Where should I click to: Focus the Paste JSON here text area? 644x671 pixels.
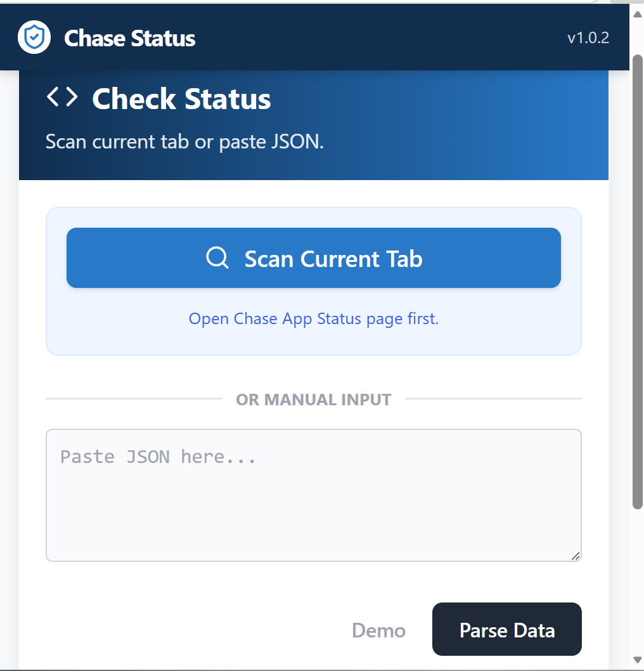tap(313, 495)
